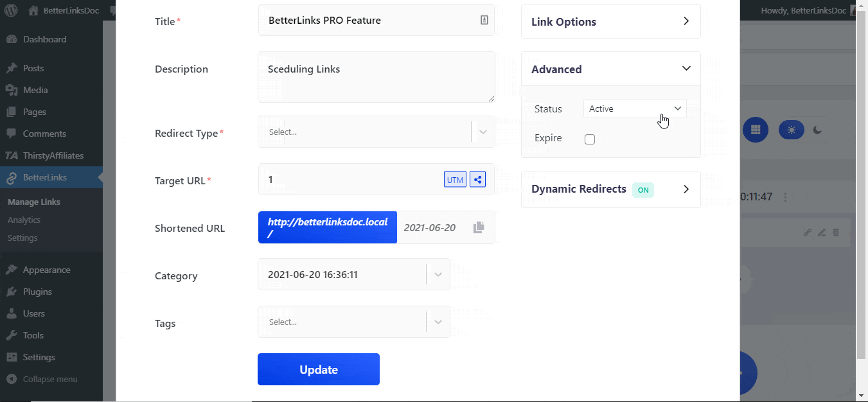Image resolution: width=868 pixels, height=402 pixels.
Task: Open the Tags select dropdown
Action: [x=353, y=321]
